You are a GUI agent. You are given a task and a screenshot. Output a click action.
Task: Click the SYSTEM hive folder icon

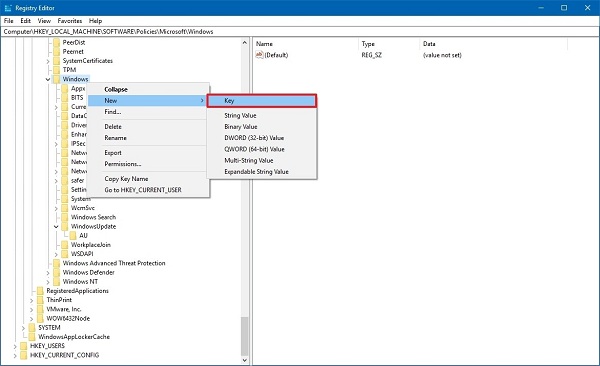click(32, 327)
